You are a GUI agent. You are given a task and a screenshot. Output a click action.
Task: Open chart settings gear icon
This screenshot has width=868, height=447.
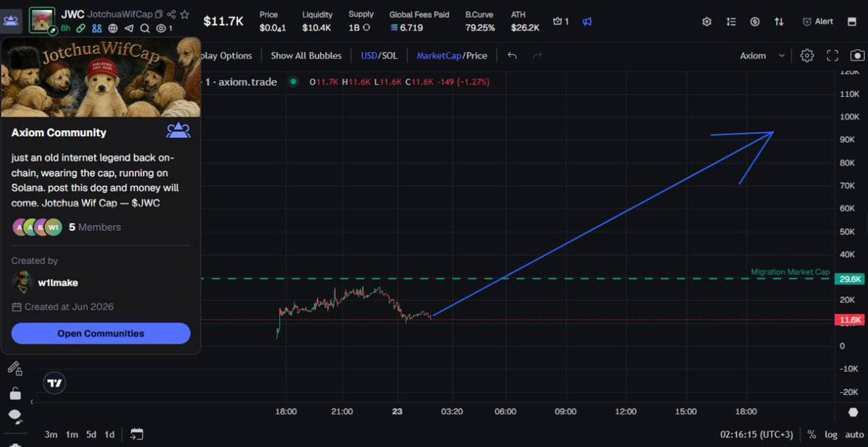click(807, 56)
